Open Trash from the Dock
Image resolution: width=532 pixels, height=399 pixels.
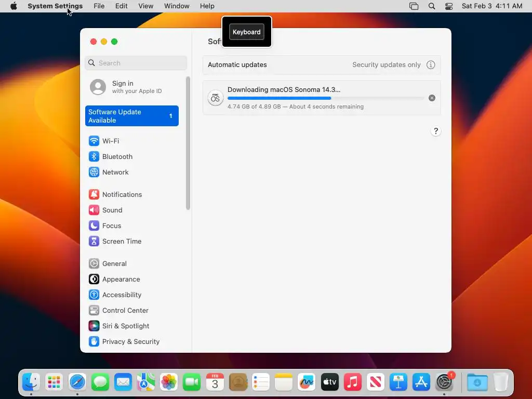[501, 382]
